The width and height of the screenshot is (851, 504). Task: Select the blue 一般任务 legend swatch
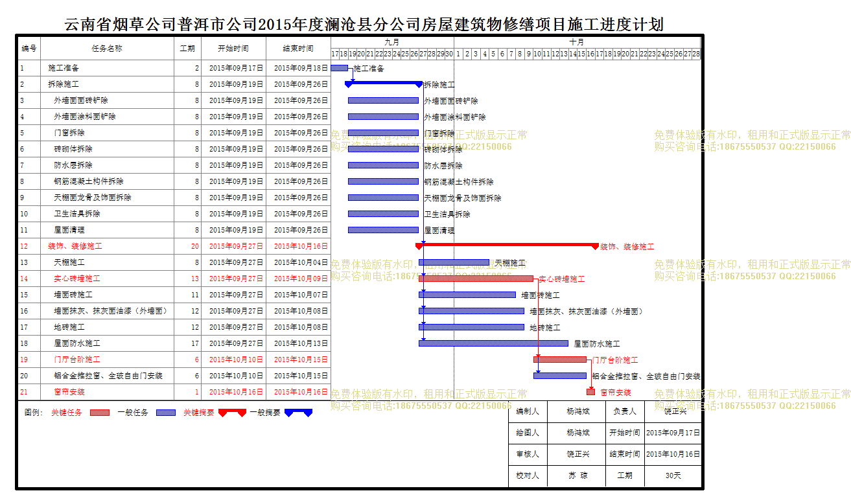(x=166, y=412)
